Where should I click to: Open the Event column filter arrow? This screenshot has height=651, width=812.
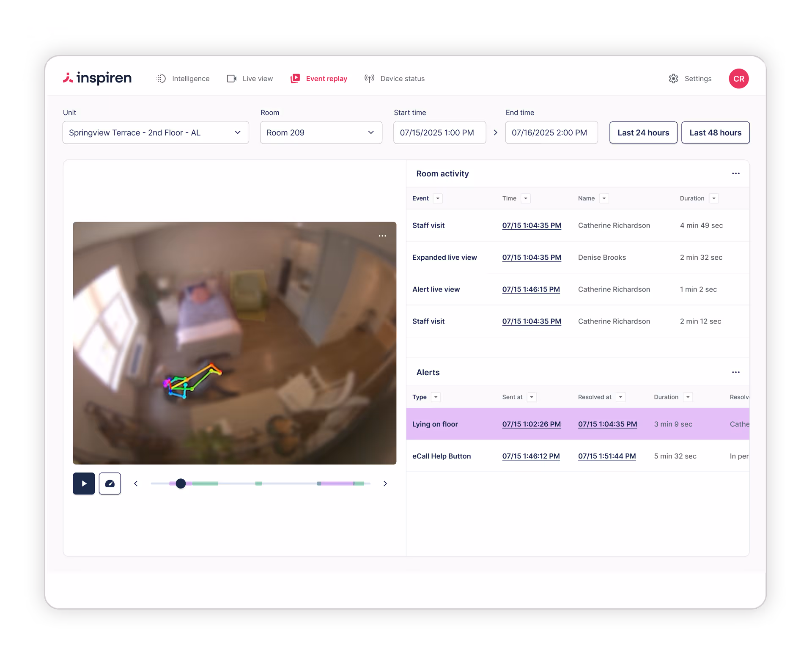pyautogui.click(x=438, y=198)
